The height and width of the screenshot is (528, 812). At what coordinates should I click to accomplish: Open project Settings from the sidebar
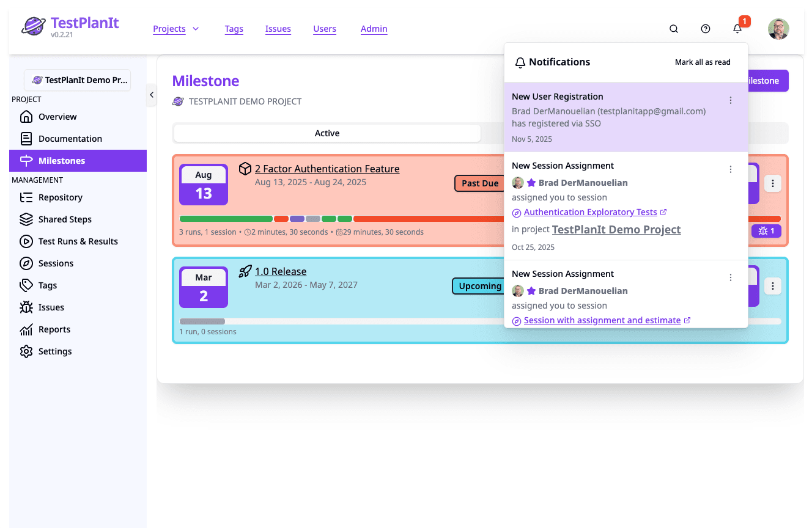54,351
